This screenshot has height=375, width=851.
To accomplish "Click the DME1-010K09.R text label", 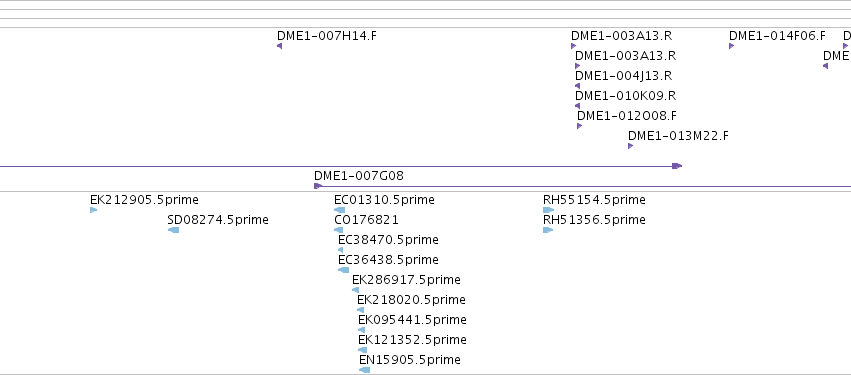I will coord(625,96).
